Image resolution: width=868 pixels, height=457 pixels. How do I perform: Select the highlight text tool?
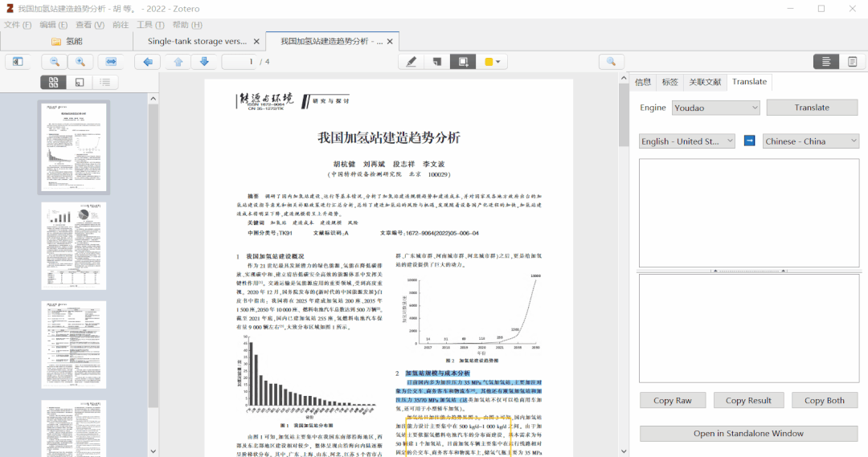(411, 61)
